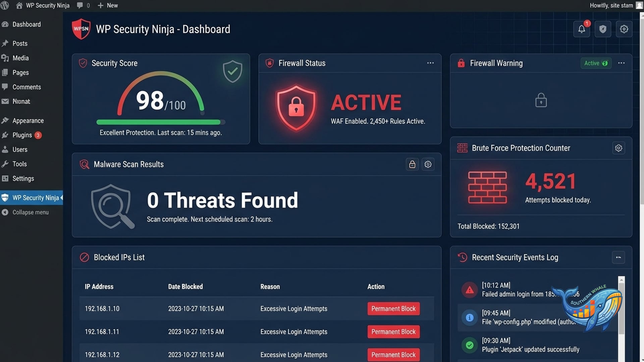Viewport: 644px width, 362px height.
Task: Click the Plugins update count badge
Action: [x=38, y=135]
